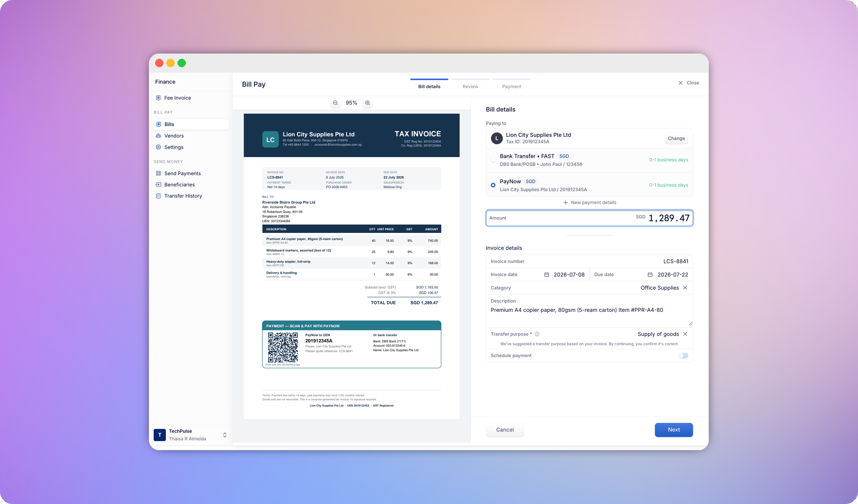Select Bank Transfer FAST radio option
The height and width of the screenshot is (504, 858).
tap(493, 160)
